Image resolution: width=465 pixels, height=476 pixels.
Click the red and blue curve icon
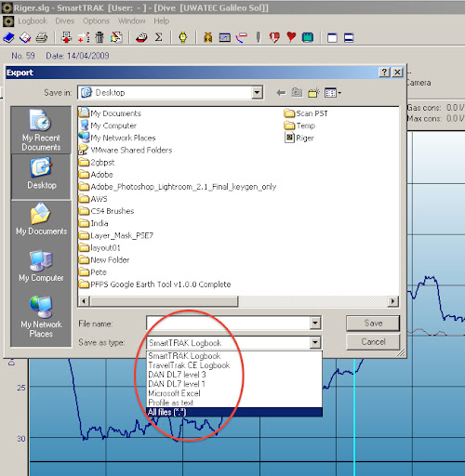(242, 38)
